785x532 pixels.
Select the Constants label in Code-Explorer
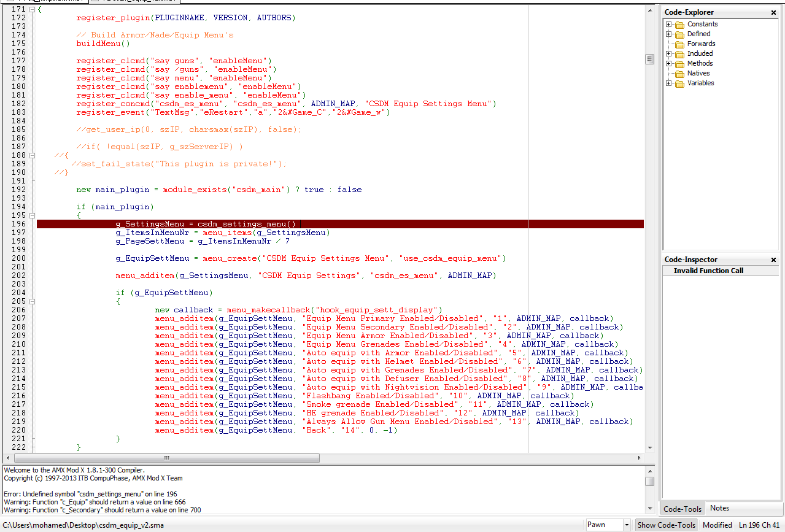point(702,25)
